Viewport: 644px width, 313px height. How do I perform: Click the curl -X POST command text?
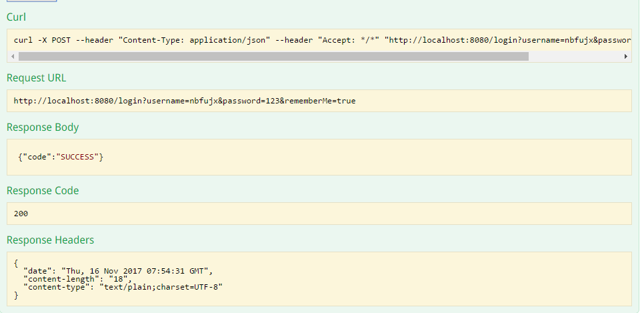click(x=323, y=40)
